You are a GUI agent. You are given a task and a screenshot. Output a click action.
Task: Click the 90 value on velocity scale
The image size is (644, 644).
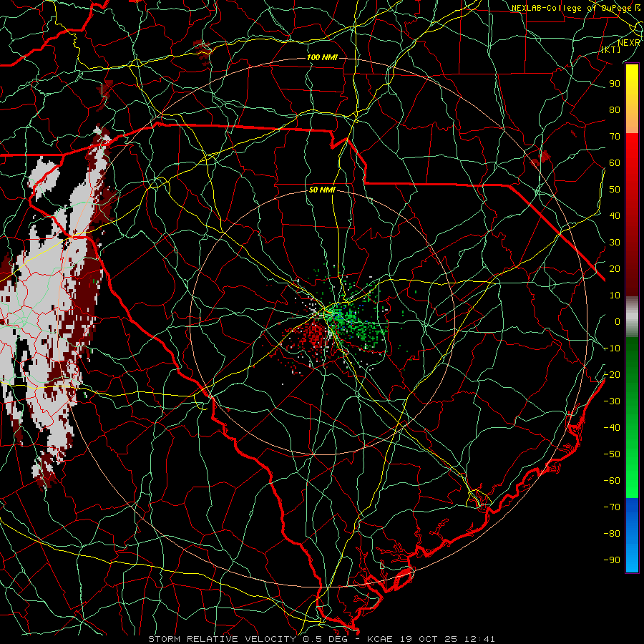coord(615,84)
